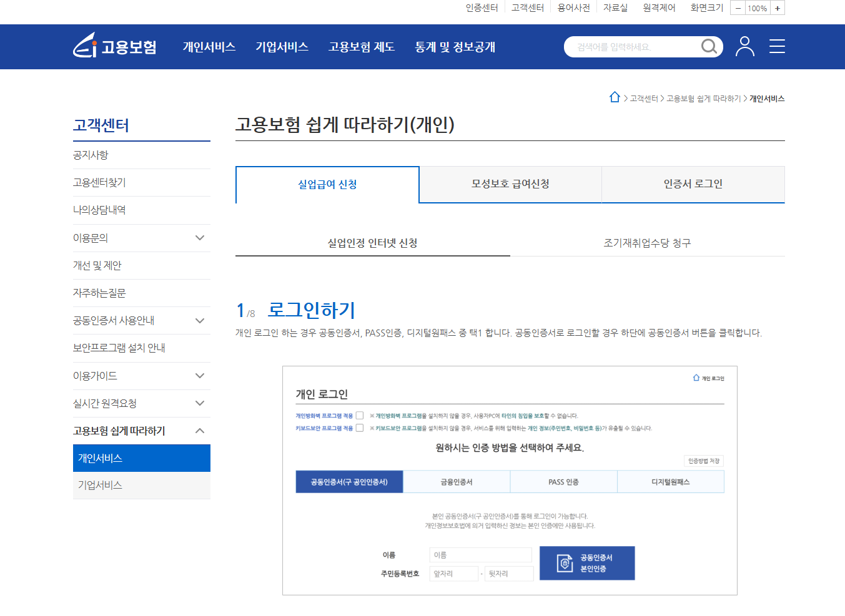Screen dimensions: 845x616
Task: Click the 로그인하기 step heading
Action: pos(312,310)
